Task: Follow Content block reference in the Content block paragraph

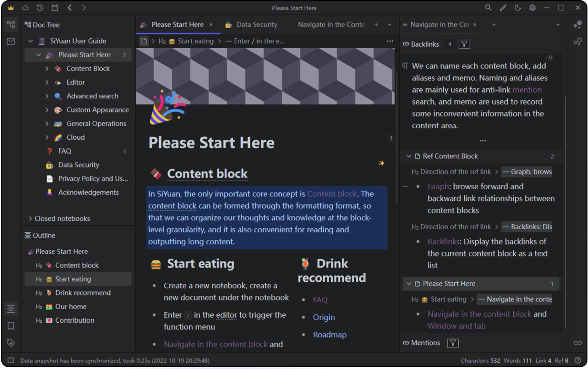Action: [x=332, y=194]
